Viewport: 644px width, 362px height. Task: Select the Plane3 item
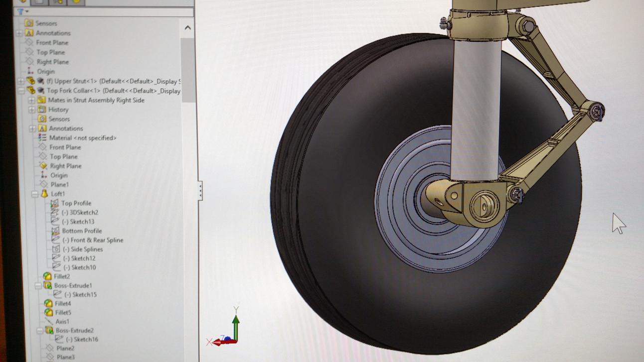pos(66,357)
